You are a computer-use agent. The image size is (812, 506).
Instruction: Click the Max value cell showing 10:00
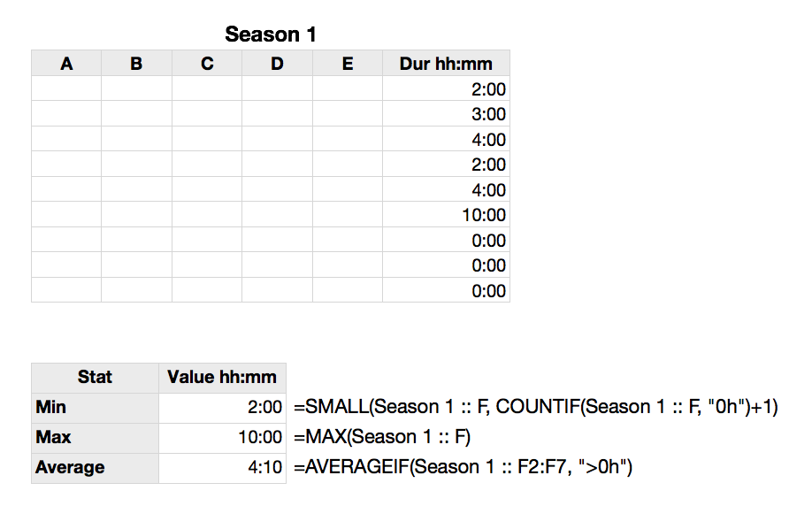pos(222,438)
